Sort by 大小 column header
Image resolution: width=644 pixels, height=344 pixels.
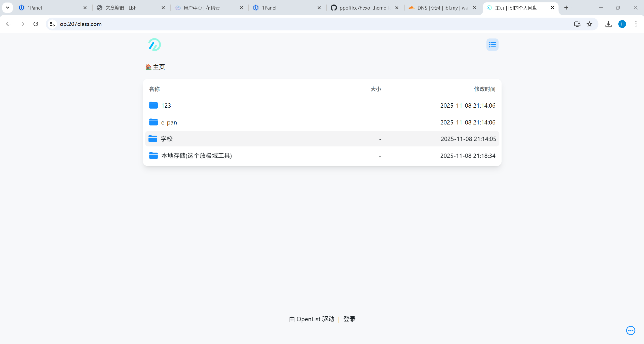tap(375, 89)
